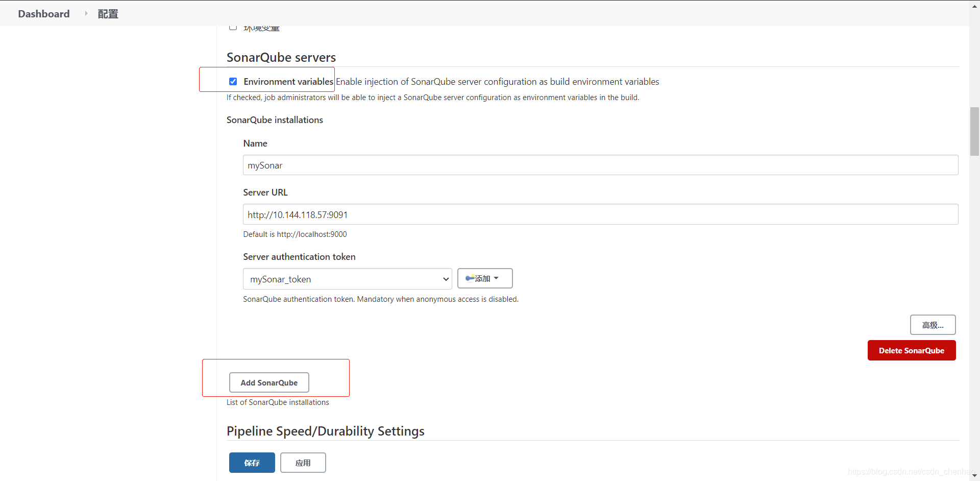Open the 高级... advanced settings button

pos(933,325)
